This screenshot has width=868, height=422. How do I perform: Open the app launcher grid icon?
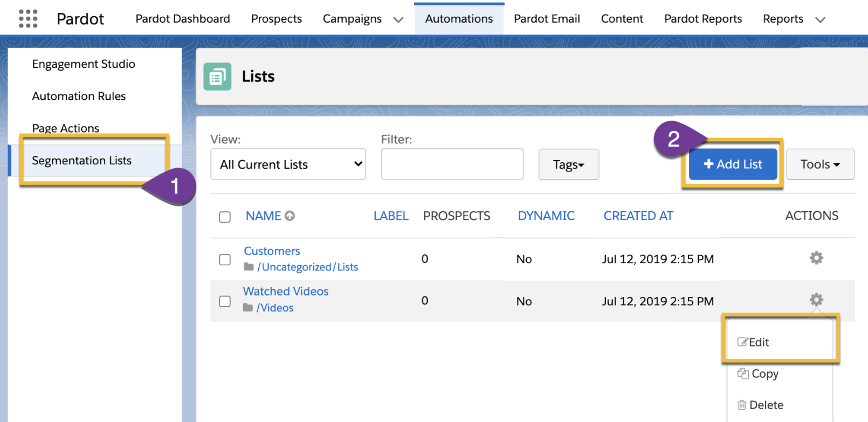28,18
